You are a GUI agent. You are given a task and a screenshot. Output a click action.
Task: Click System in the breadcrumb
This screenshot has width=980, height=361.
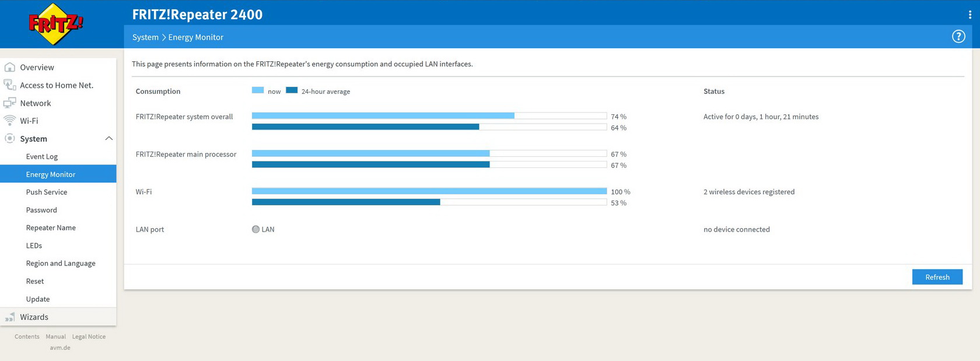[145, 37]
